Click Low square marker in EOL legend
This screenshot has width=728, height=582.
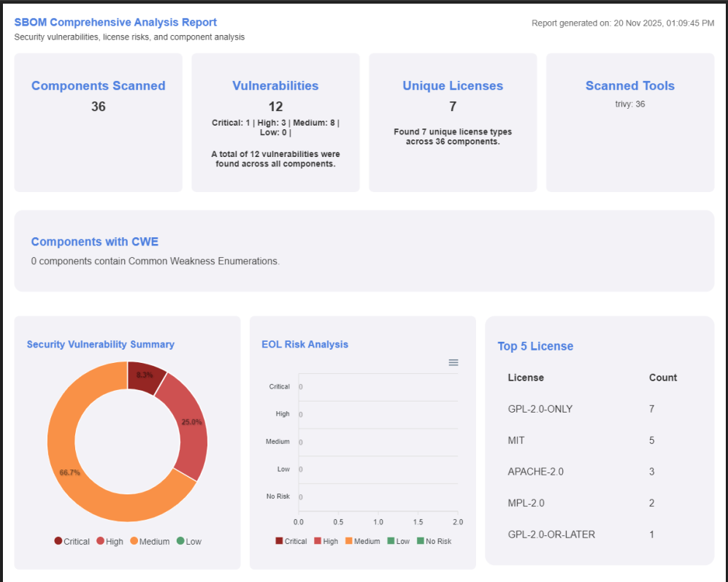click(x=391, y=541)
